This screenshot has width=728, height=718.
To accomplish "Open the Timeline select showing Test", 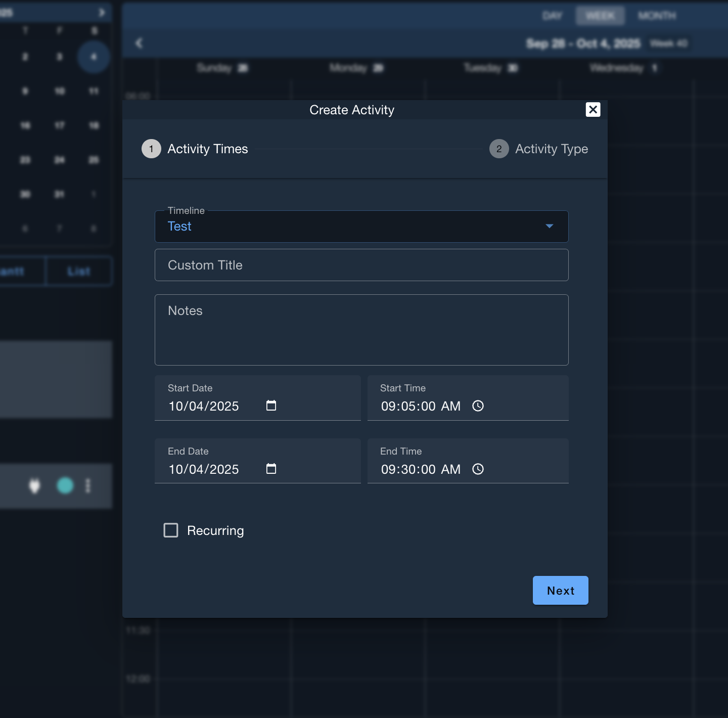I will coord(354,227).
